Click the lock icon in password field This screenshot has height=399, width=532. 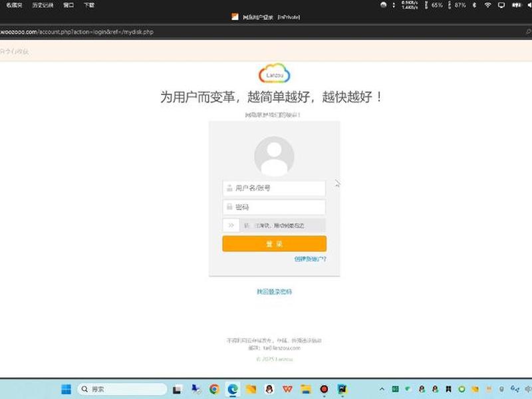229,207
